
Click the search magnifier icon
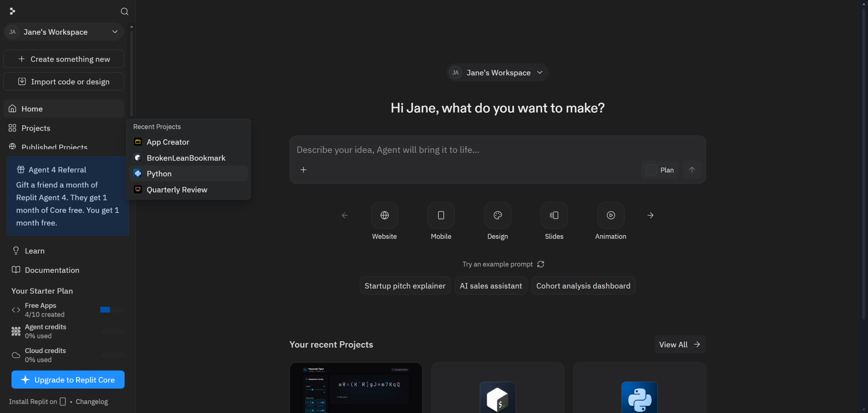coord(124,12)
